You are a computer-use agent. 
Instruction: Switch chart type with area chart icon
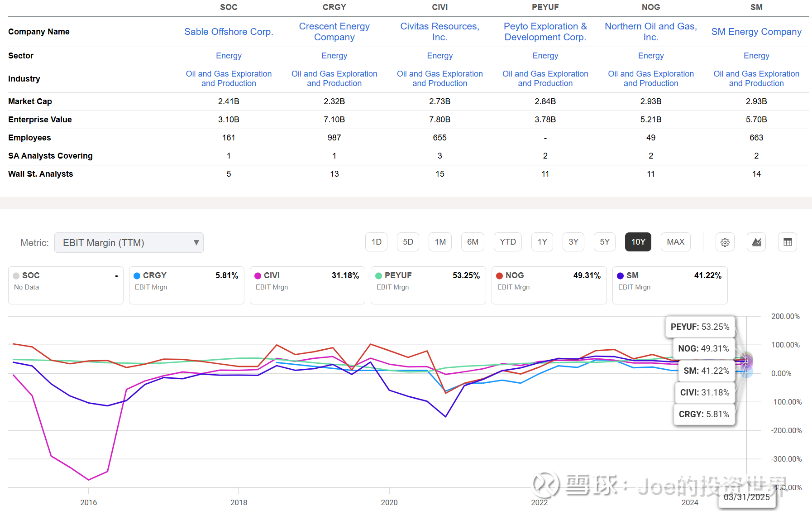[x=756, y=242]
